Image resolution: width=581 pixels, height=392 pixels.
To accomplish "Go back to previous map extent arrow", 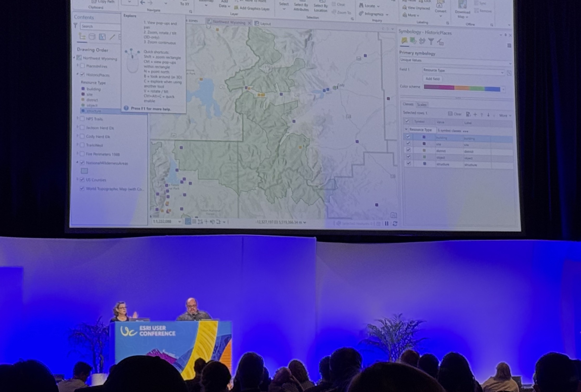I will tap(143, 3).
